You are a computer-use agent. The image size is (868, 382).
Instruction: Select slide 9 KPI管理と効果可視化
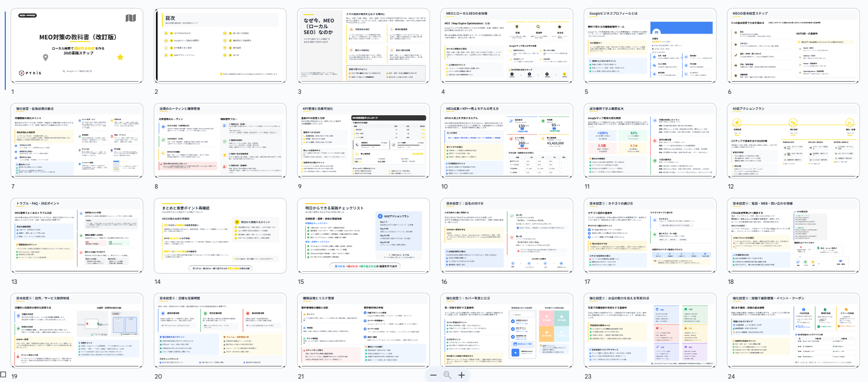[x=363, y=140]
